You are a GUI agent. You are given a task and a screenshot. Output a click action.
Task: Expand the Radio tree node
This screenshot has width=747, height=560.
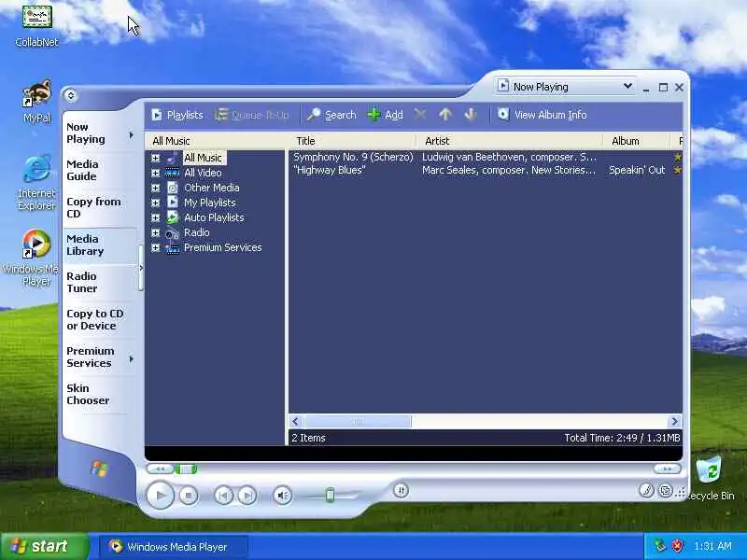click(155, 232)
